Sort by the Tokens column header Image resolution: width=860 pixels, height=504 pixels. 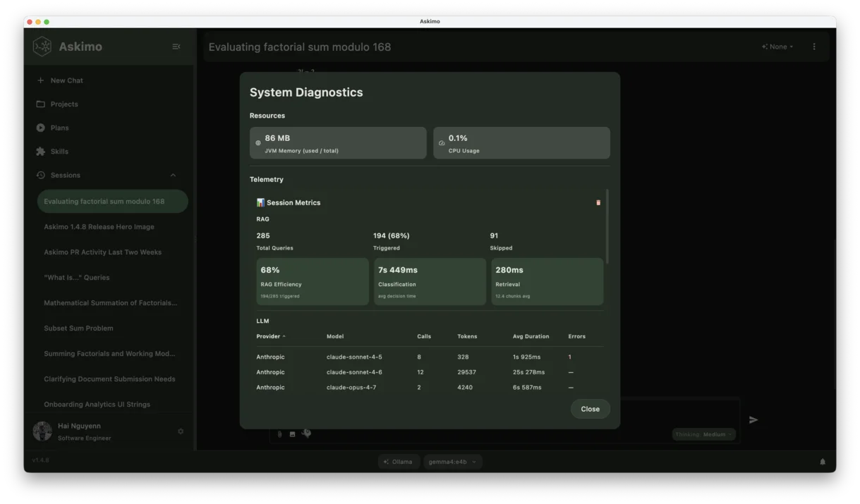tap(467, 336)
